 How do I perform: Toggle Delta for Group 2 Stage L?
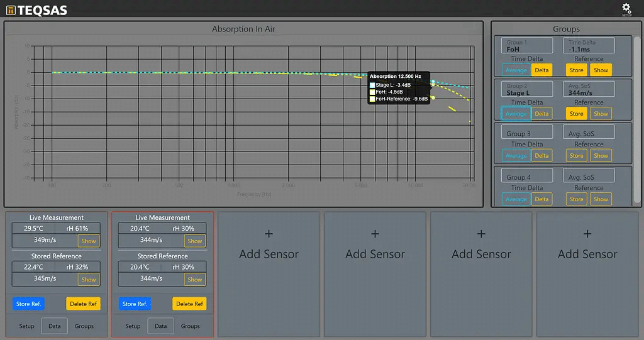[541, 114]
